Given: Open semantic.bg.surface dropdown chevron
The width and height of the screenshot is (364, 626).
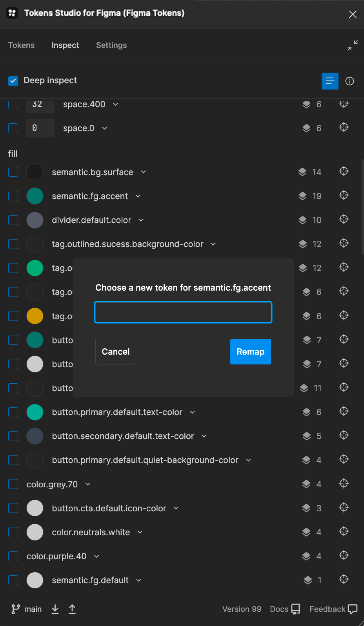Looking at the screenshot, I should 143,172.
